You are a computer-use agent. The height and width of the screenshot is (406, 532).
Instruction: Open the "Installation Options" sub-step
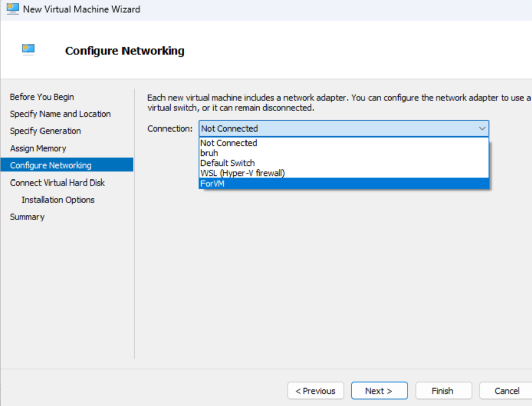tap(58, 200)
